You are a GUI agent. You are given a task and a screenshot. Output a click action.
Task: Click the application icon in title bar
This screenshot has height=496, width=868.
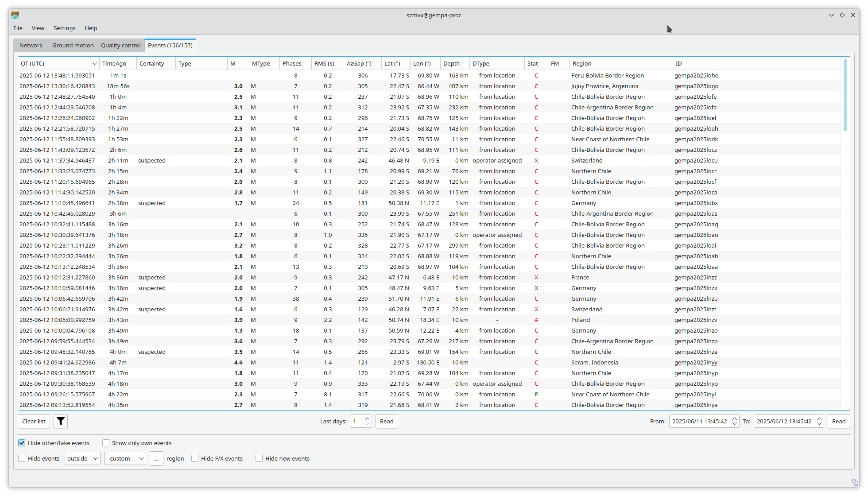pos(15,15)
